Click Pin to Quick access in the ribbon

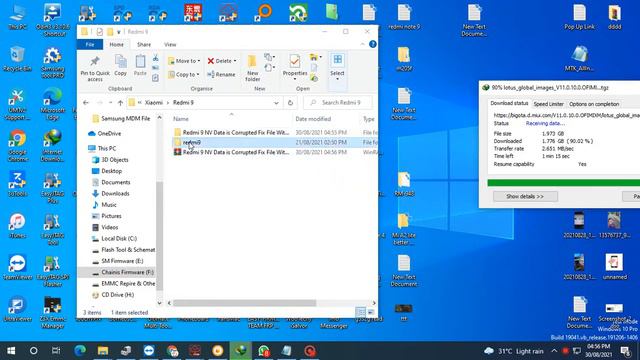click(95, 69)
